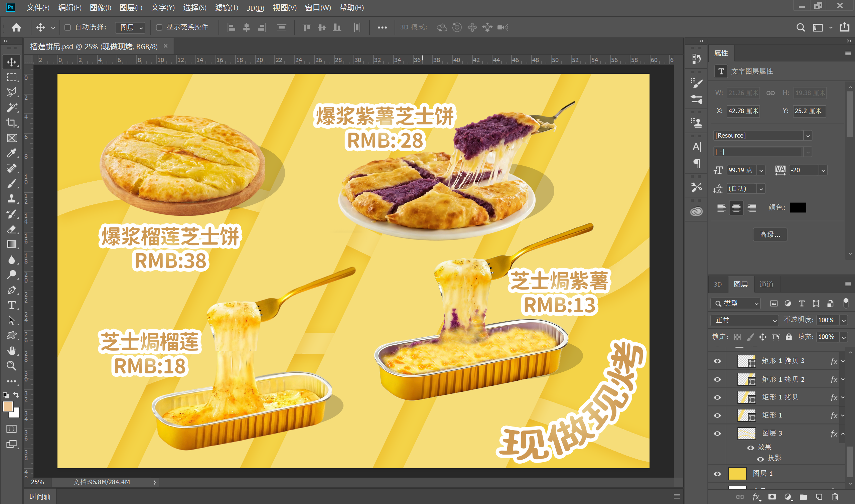Screen dimensions: 855x504
Task: Select the Crop tool
Action: 12,123
